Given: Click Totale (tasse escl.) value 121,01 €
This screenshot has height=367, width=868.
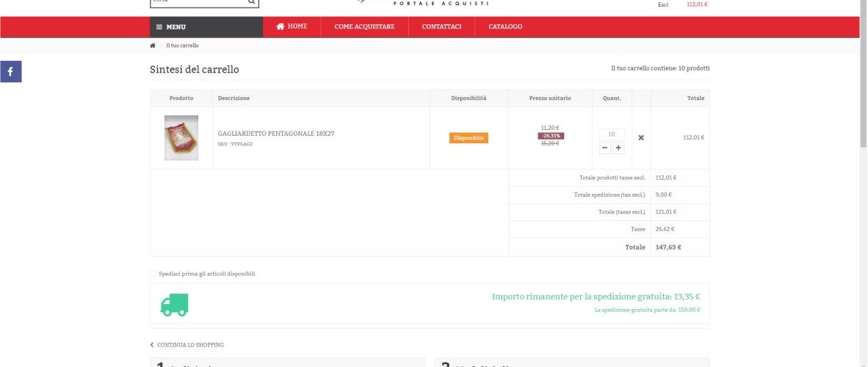Looking at the screenshot, I should click(x=666, y=211).
